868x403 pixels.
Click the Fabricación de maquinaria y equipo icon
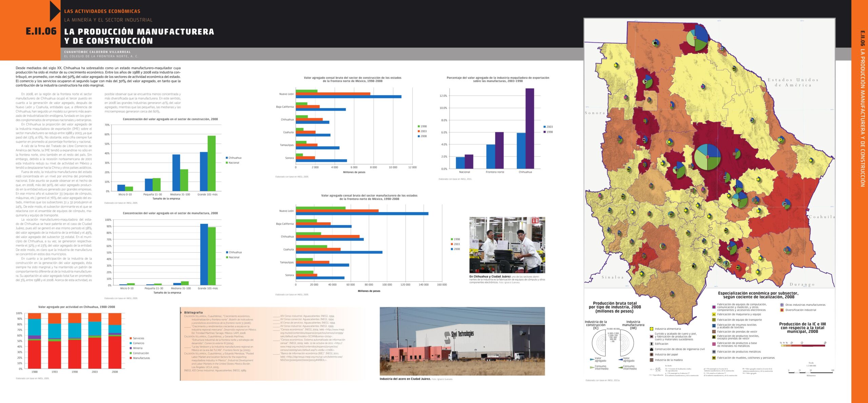(714, 314)
